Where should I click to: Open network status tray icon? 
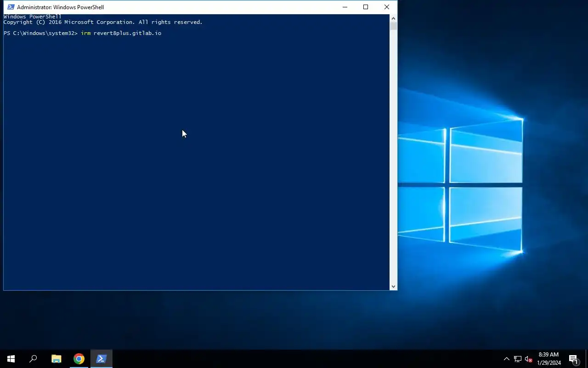[x=517, y=359]
